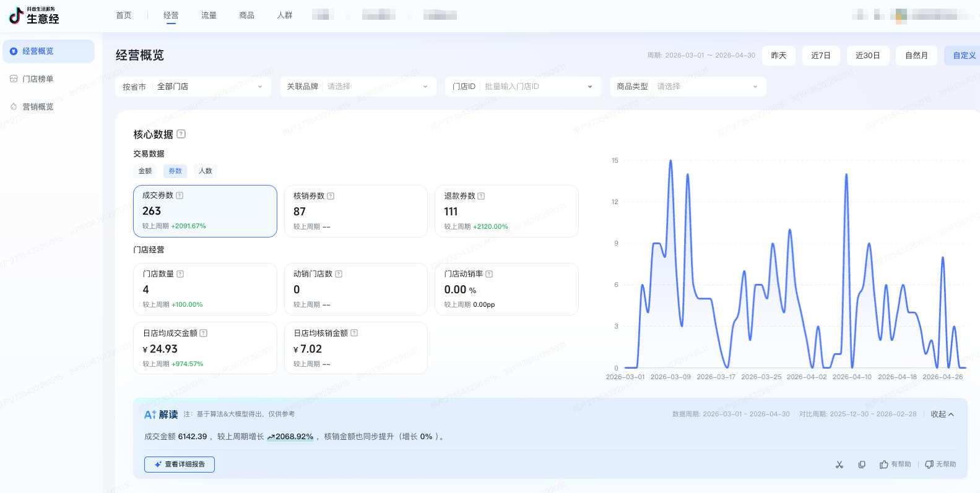Click 有帮助 thumbs-up icon
Viewport: 980px width, 493px height.
884,465
